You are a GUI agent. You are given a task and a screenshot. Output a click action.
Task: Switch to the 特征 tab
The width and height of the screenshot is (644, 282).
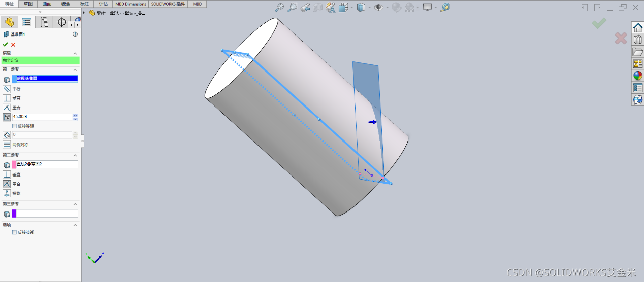[10, 4]
